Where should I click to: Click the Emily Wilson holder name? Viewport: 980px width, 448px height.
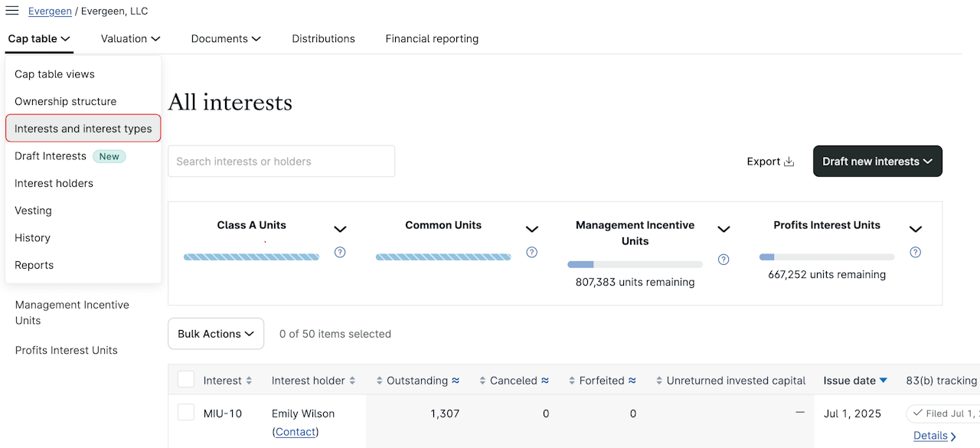pos(303,414)
